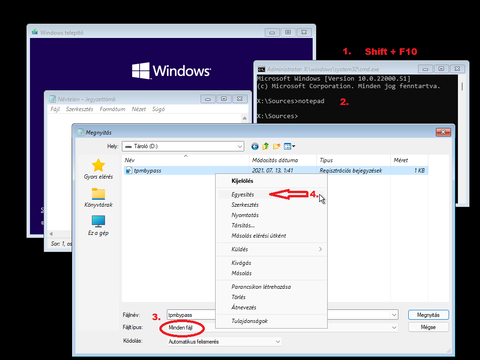The image size is (480, 360).
Task: Click the cmd window scrollbar thumb
Action: coord(462,86)
